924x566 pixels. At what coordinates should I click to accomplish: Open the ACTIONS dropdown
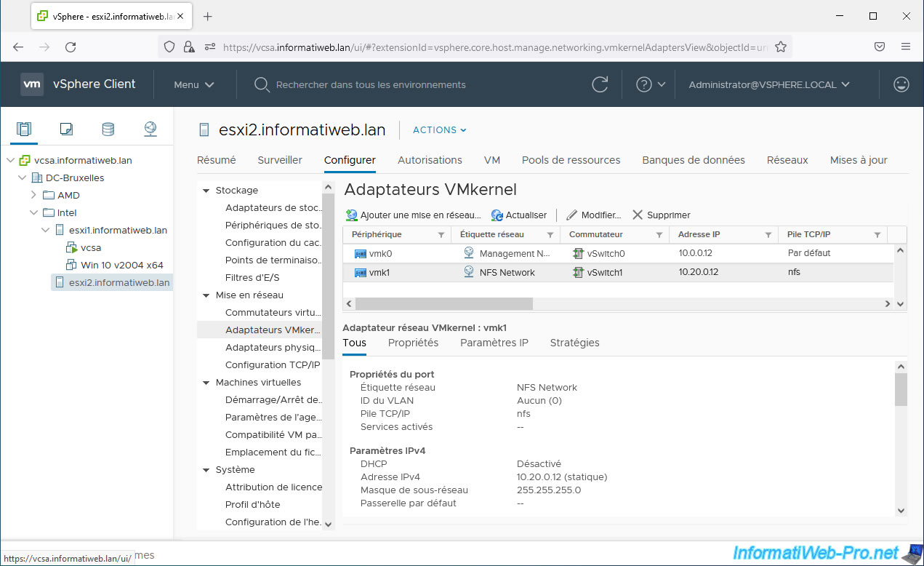440,130
